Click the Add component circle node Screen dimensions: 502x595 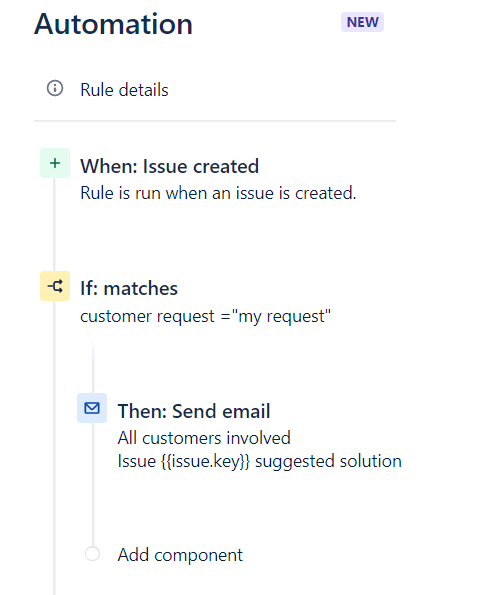pos(92,554)
